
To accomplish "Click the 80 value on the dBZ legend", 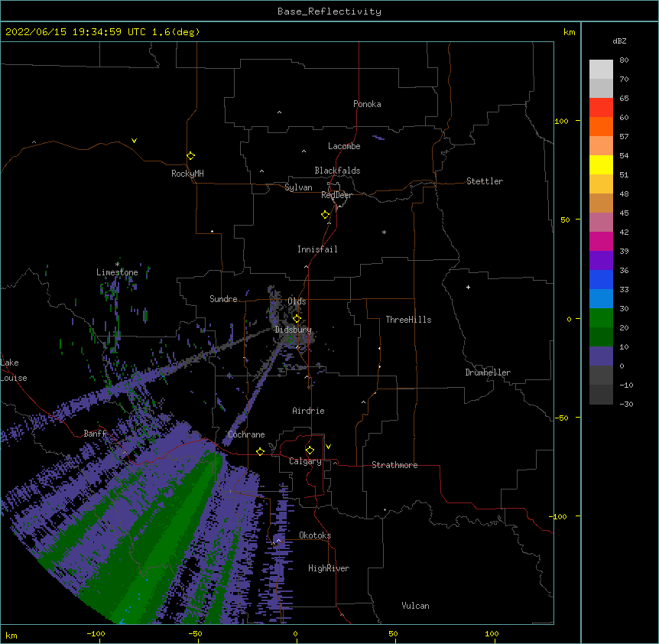I will [624, 60].
